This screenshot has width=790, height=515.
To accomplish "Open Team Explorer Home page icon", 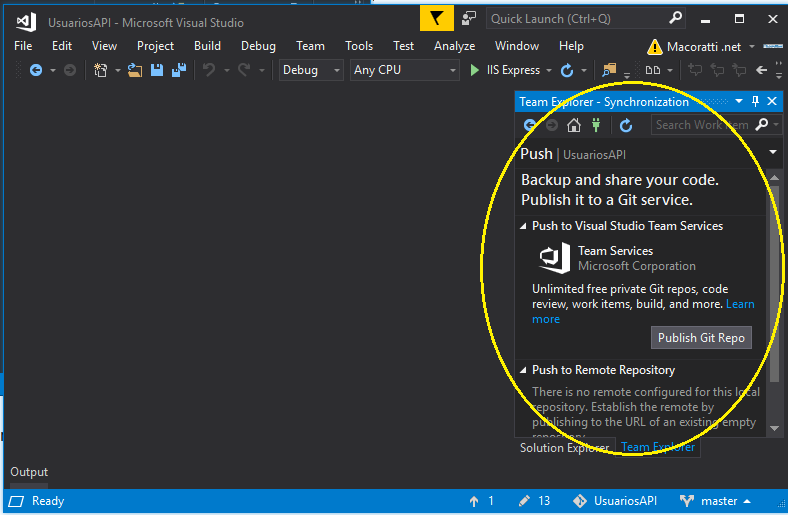I will coord(574,125).
